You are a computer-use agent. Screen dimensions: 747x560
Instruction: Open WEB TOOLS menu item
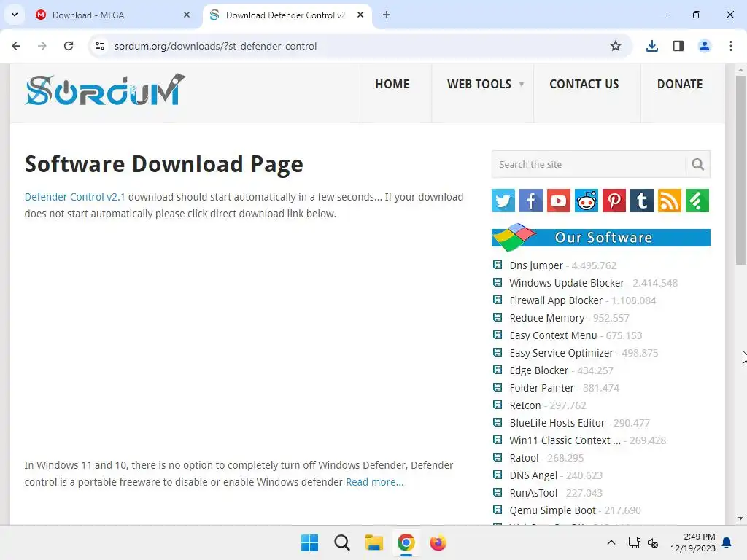point(479,85)
